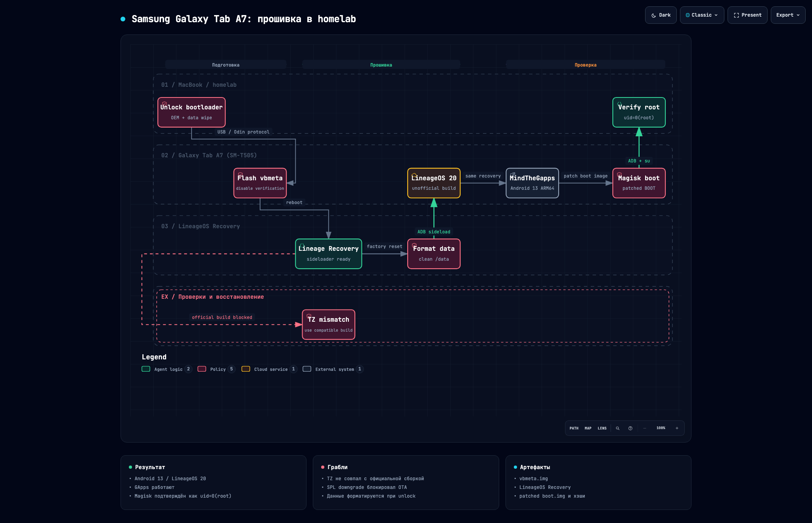Viewport: 812px width, 523px height.
Task: Click the magnifier search icon
Action: pyautogui.click(x=617, y=428)
